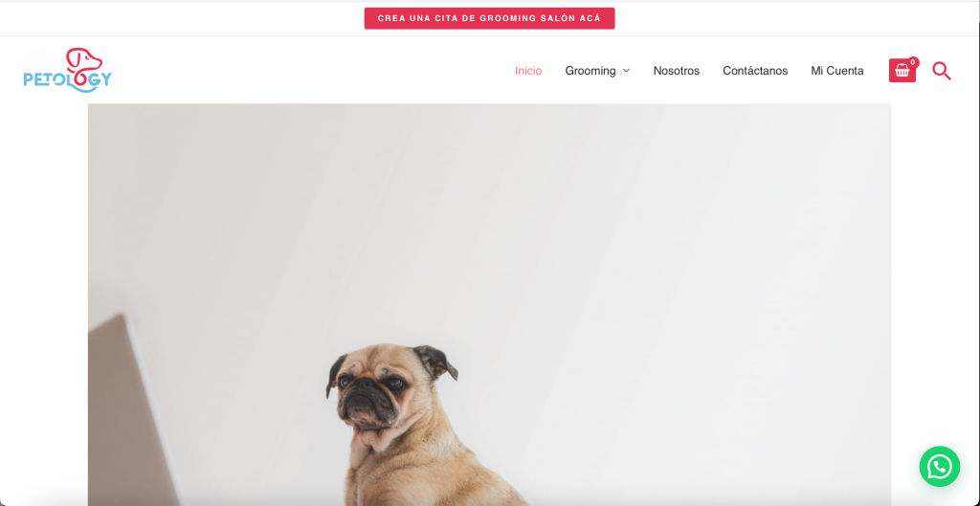The height and width of the screenshot is (506, 980).
Task: Click the magnifying glass search icon
Action: pyautogui.click(x=942, y=71)
